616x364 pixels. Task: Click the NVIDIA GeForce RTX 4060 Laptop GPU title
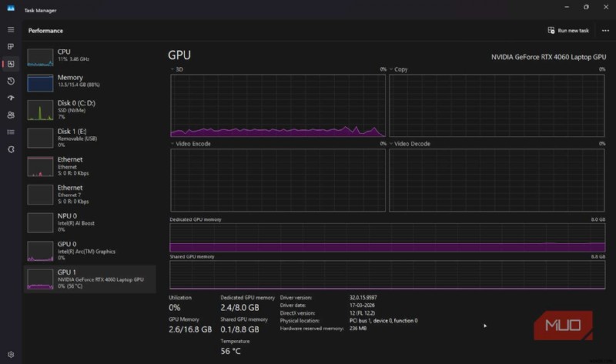pos(548,57)
